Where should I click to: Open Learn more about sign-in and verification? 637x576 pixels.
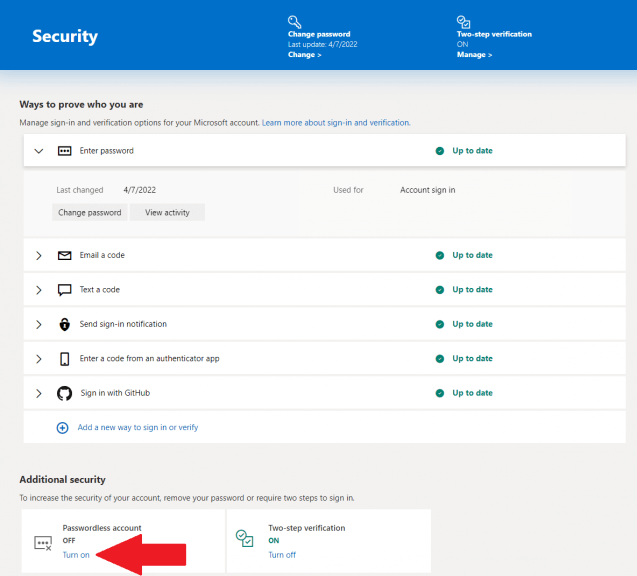[336, 123]
